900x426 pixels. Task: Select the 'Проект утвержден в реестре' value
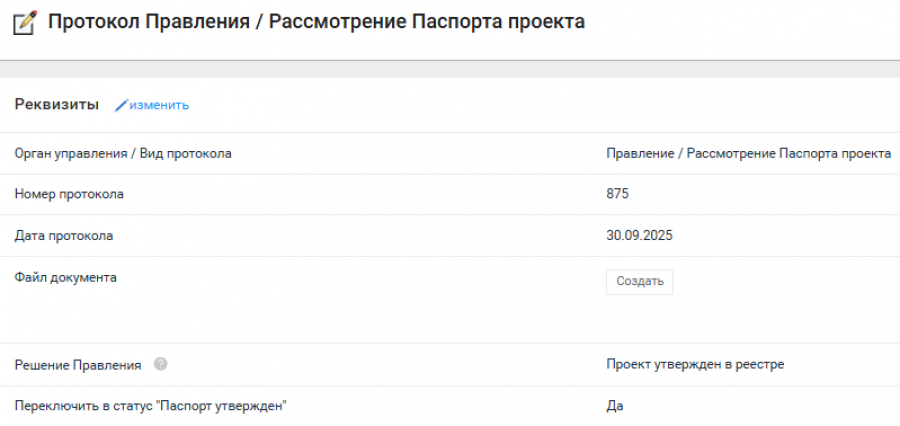point(694,364)
